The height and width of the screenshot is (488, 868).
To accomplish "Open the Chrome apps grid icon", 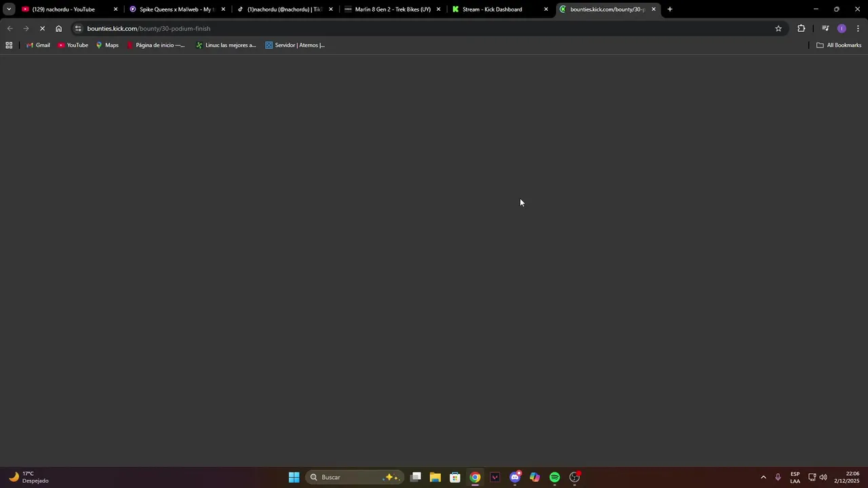I will 9,45.
